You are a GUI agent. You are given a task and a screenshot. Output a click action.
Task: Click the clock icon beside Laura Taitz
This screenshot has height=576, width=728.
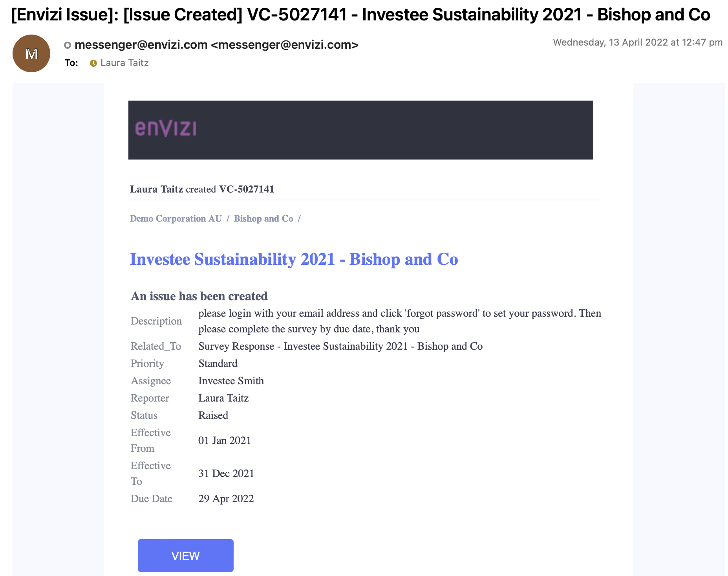coord(93,63)
